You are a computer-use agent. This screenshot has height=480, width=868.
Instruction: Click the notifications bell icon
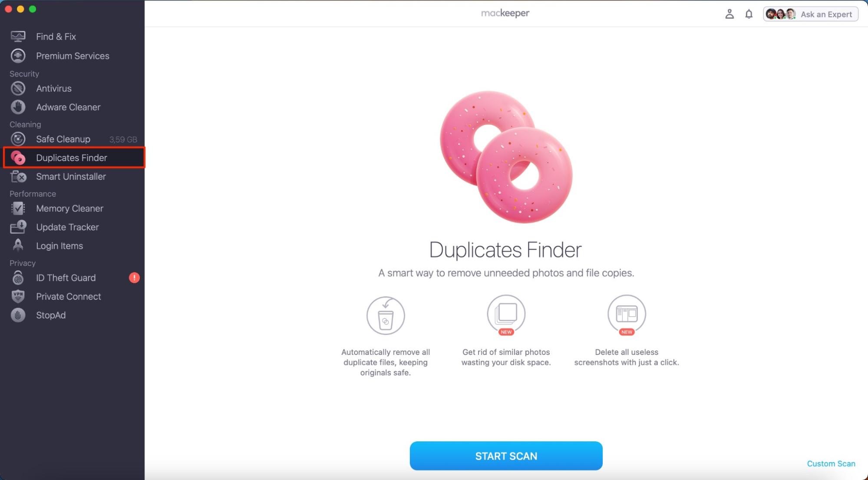coord(749,14)
